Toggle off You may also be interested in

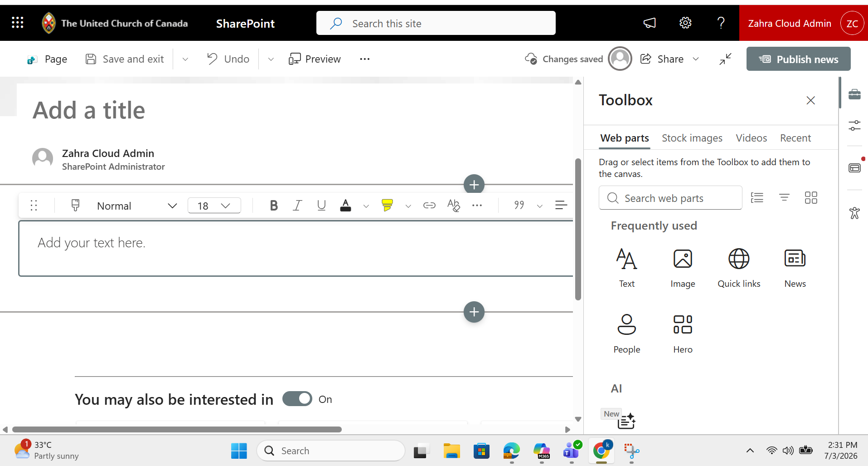tap(297, 399)
